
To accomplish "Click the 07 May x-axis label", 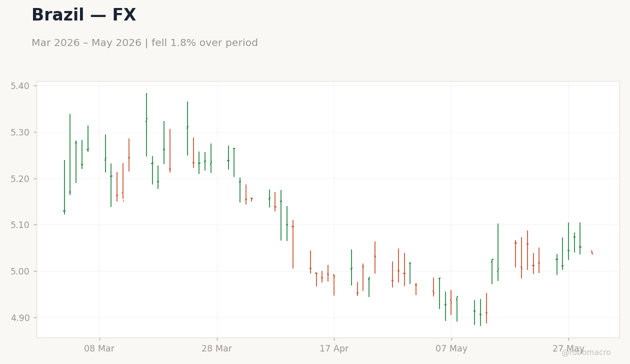I will [x=451, y=349].
